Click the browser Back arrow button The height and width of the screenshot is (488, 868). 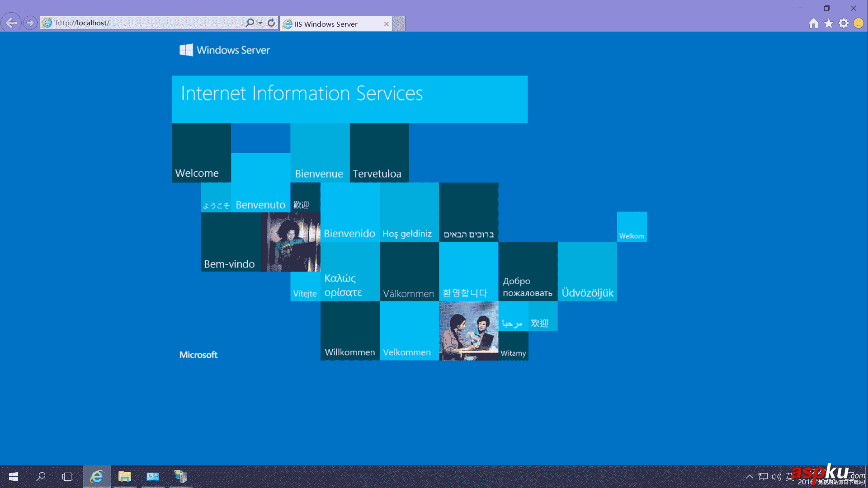point(11,23)
